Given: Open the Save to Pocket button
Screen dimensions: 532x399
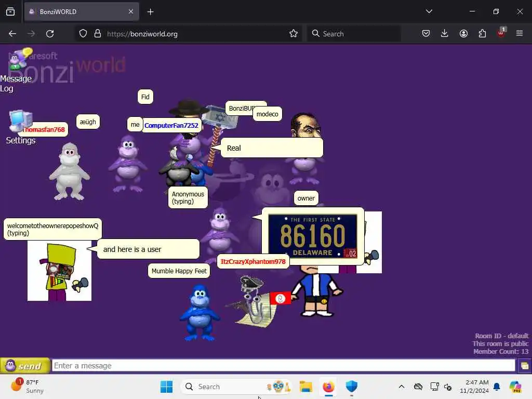Looking at the screenshot, I should (426, 33).
